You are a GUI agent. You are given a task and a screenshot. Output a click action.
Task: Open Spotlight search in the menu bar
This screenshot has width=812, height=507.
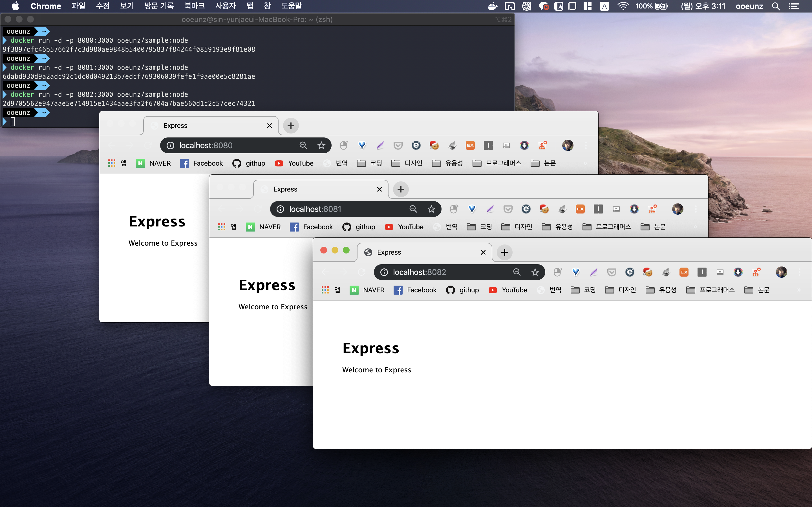coord(775,6)
